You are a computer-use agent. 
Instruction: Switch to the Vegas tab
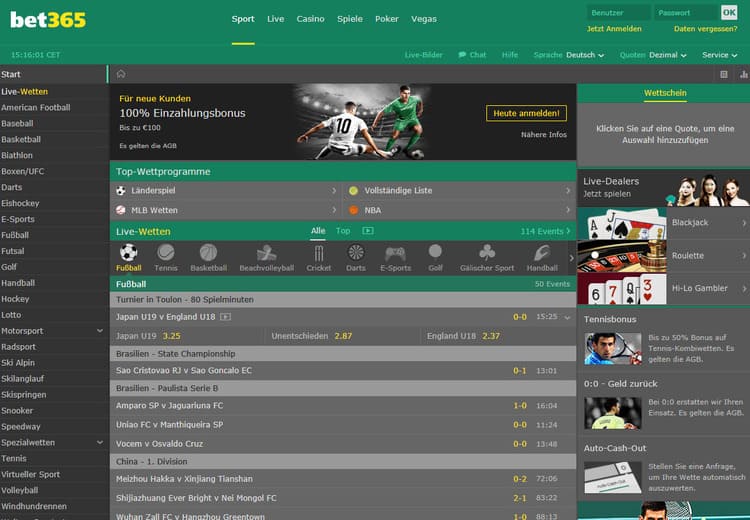[x=424, y=19]
